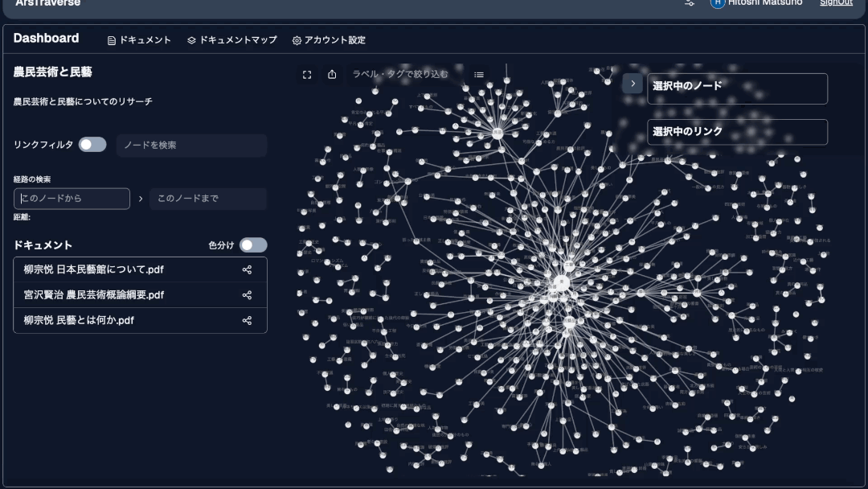Focus the ラベル・タグで絞り込む filter field

coord(402,75)
